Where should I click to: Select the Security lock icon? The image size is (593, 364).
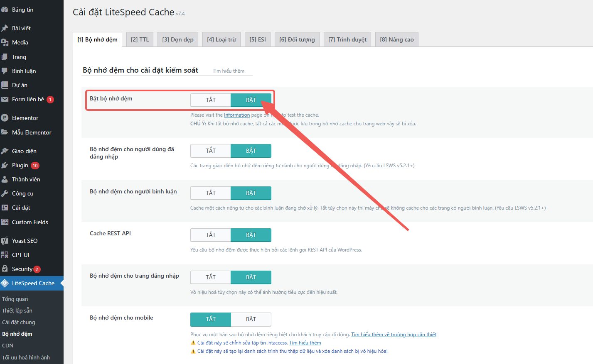pyautogui.click(x=5, y=269)
